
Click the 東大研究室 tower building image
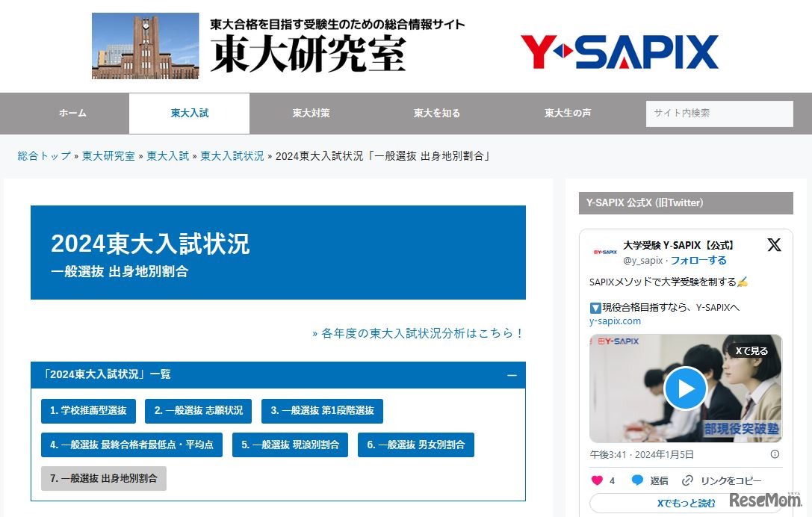tap(146, 46)
